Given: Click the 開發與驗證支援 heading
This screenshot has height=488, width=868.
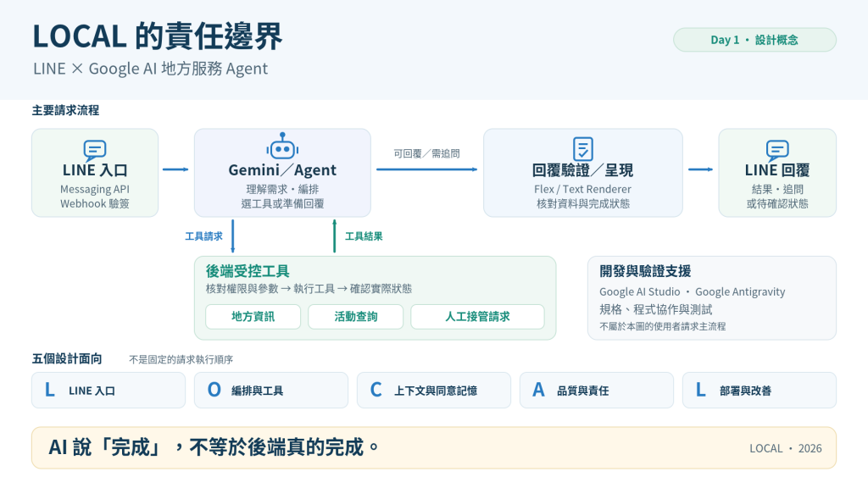Looking at the screenshot, I should 645,271.
